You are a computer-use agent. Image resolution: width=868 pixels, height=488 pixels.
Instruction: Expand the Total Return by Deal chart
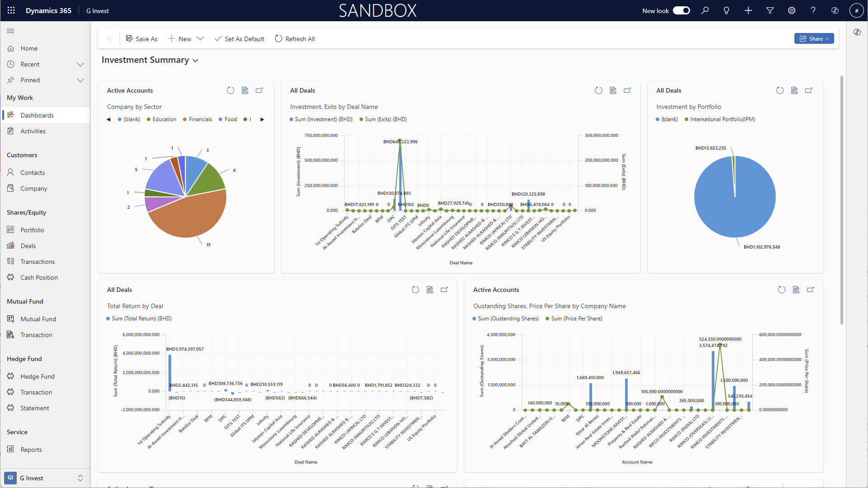coord(444,290)
